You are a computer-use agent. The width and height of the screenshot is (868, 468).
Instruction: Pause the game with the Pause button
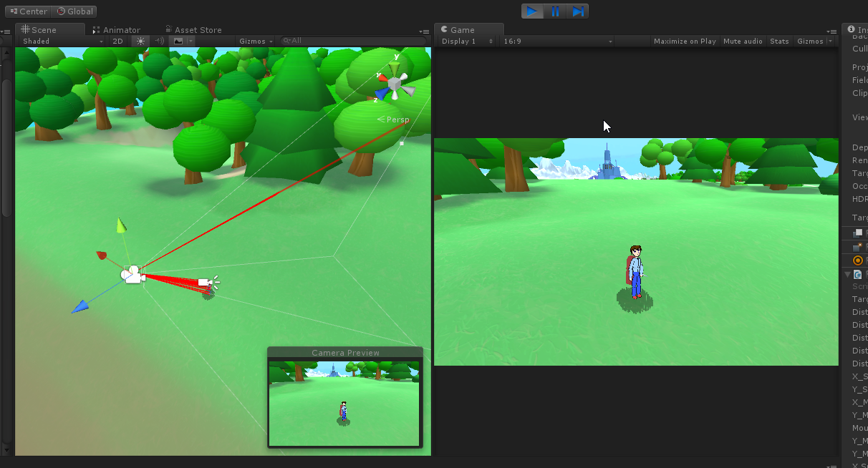(x=555, y=11)
